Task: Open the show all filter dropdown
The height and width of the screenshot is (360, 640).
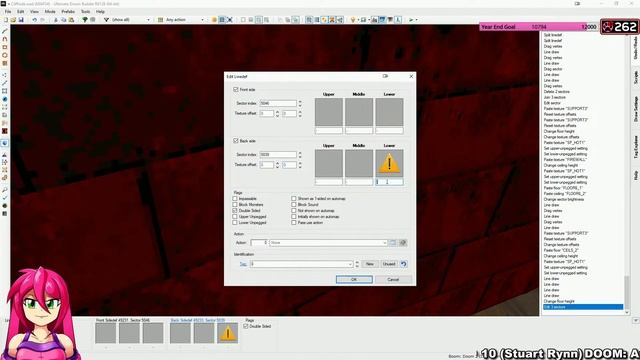Action: click(x=148, y=20)
